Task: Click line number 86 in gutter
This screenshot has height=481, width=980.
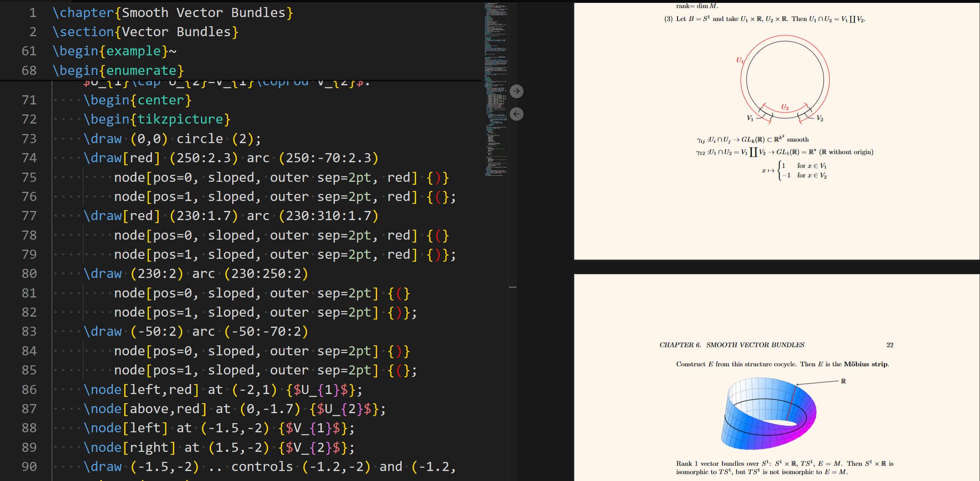Action: point(29,389)
